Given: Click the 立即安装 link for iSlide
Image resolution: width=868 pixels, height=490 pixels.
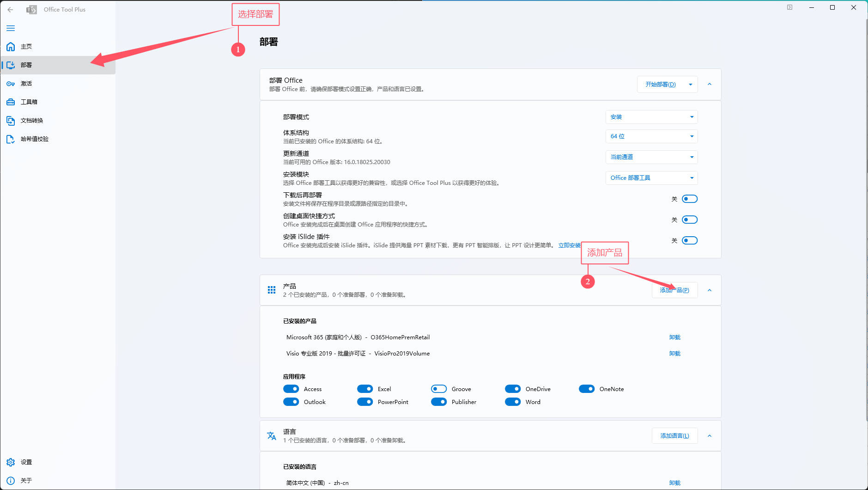Looking at the screenshot, I should tap(569, 245).
